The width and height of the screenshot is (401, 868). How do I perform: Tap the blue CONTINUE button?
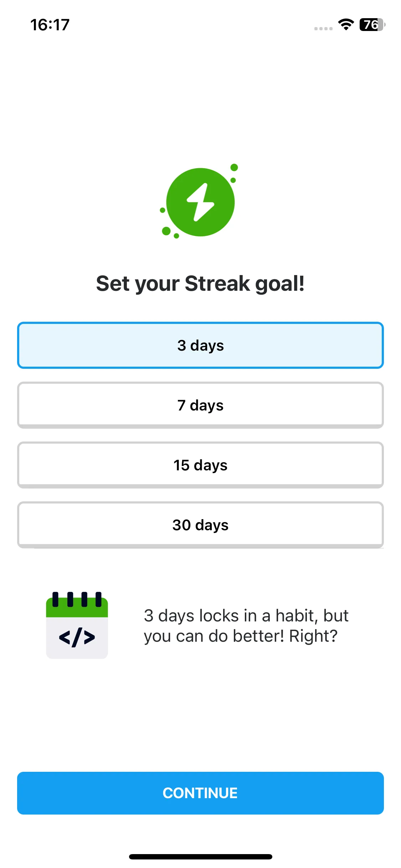coord(200,793)
